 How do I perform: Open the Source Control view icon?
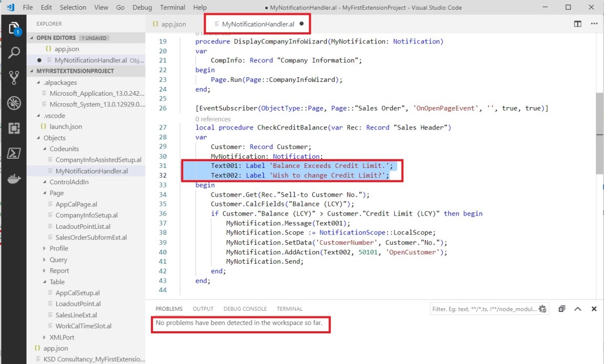[x=14, y=78]
